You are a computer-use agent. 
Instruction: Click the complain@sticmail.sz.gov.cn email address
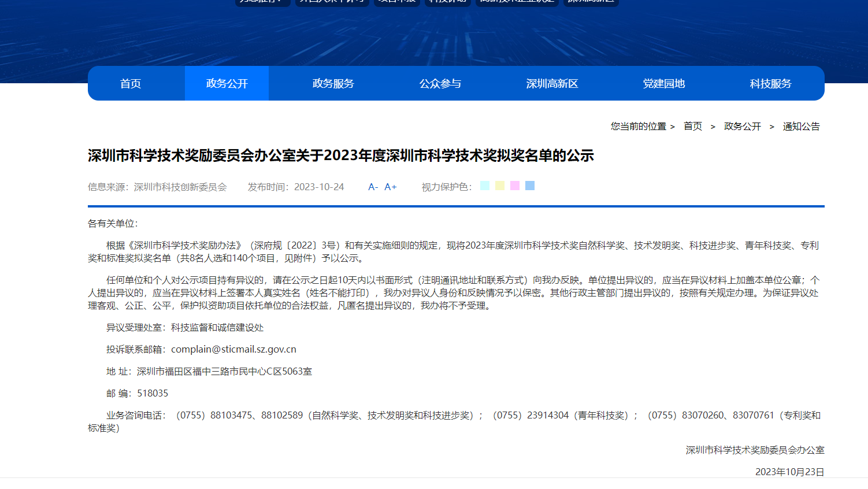tap(233, 349)
